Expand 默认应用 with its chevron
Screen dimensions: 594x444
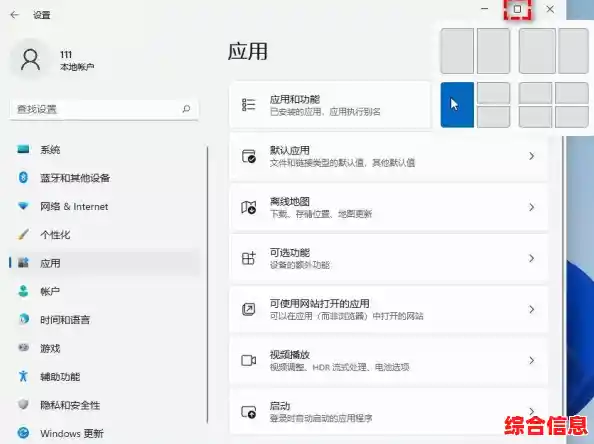tap(531, 156)
